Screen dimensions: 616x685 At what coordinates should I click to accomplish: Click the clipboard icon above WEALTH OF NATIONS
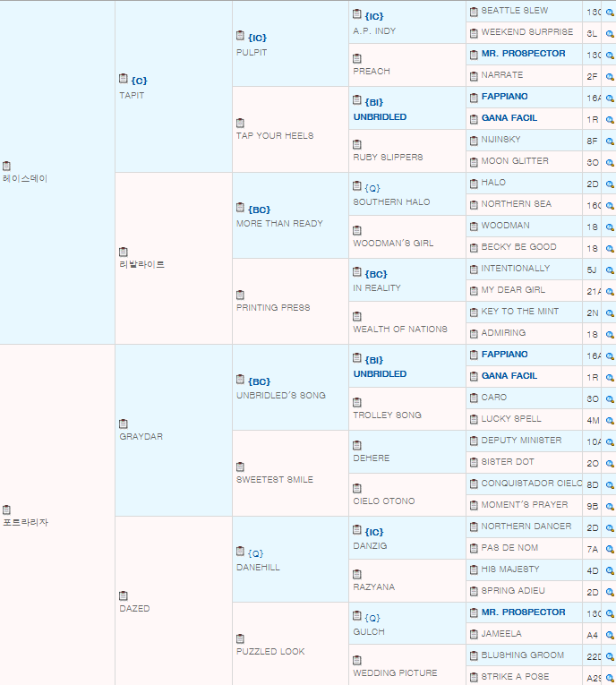(x=357, y=317)
